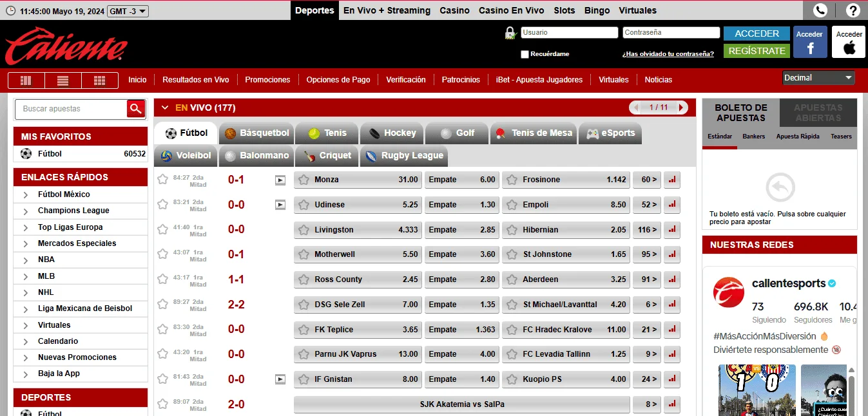Switch to the six-tile grid layout icon
The height and width of the screenshot is (416, 868).
tap(99, 80)
